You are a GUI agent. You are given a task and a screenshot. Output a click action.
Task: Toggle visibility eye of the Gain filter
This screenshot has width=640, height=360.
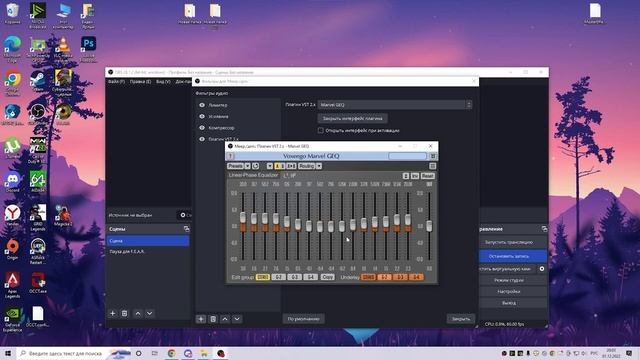pos(202,117)
